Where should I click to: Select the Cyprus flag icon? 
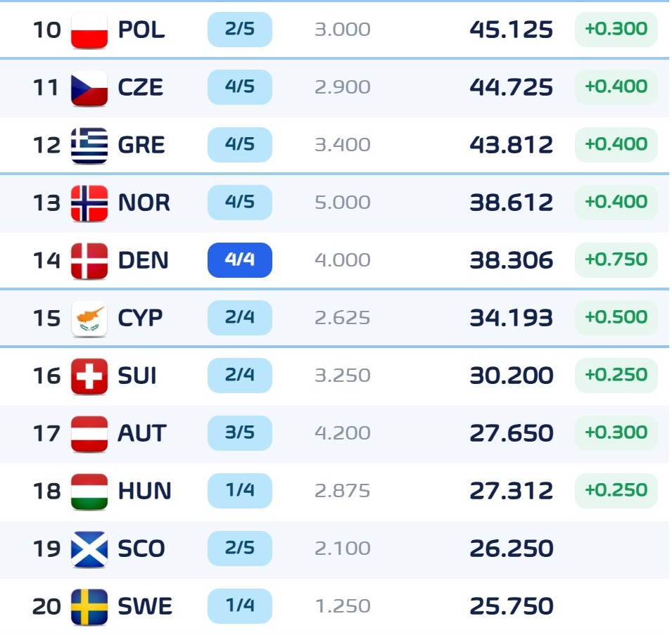[89, 319]
